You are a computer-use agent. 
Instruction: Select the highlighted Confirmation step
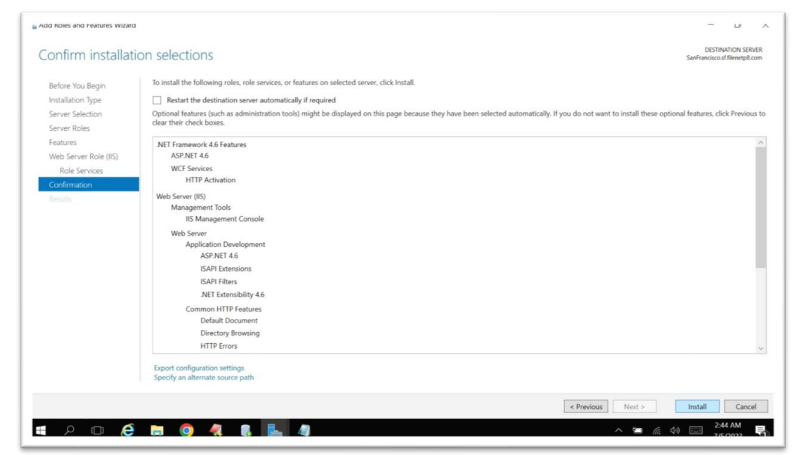coord(88,184)
